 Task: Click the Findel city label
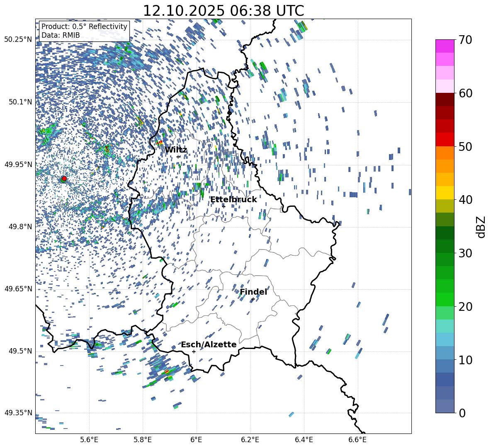click(253, 292)
